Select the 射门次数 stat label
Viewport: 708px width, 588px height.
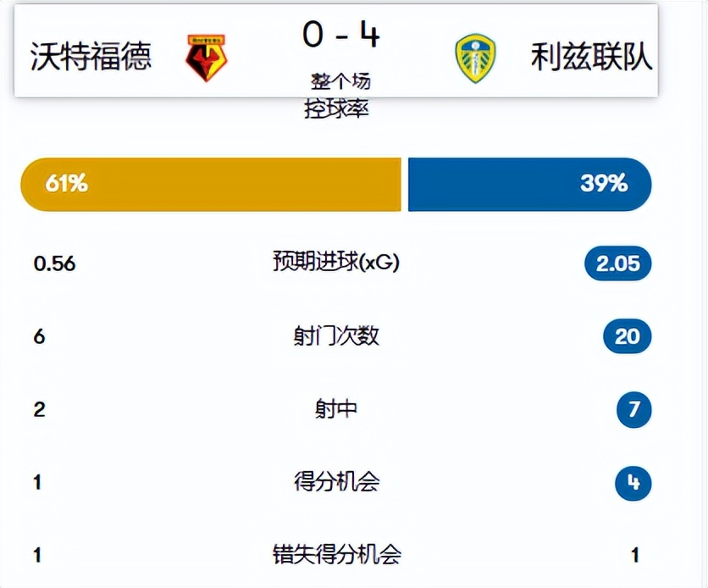[336, 336]
